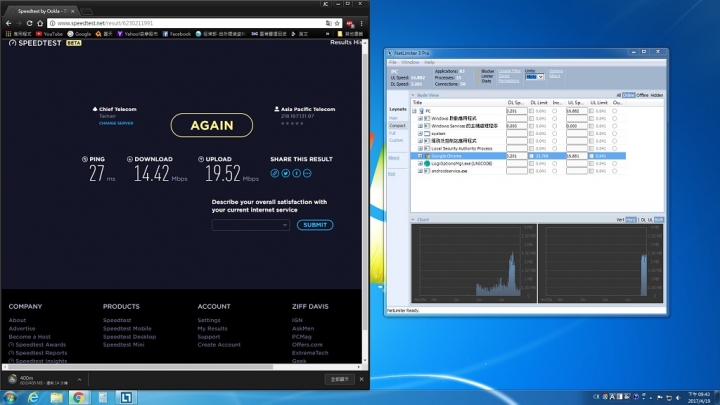
Task: Expand the Local Security Authority Process node
Action: pyautogui.click(x=420, y=149)
